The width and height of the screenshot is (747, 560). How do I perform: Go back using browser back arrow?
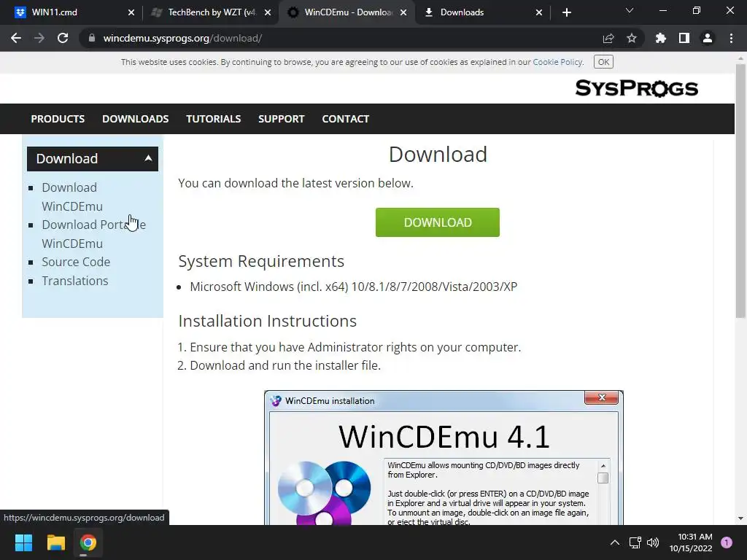click(x=16, y=38)
